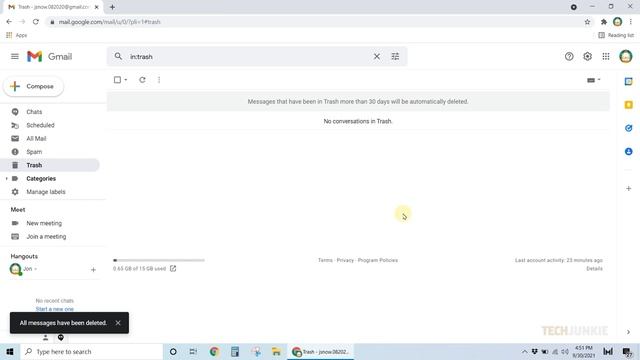Clear the in:trash search with X
The image size is (640, 360).
[x=377, y=56]
